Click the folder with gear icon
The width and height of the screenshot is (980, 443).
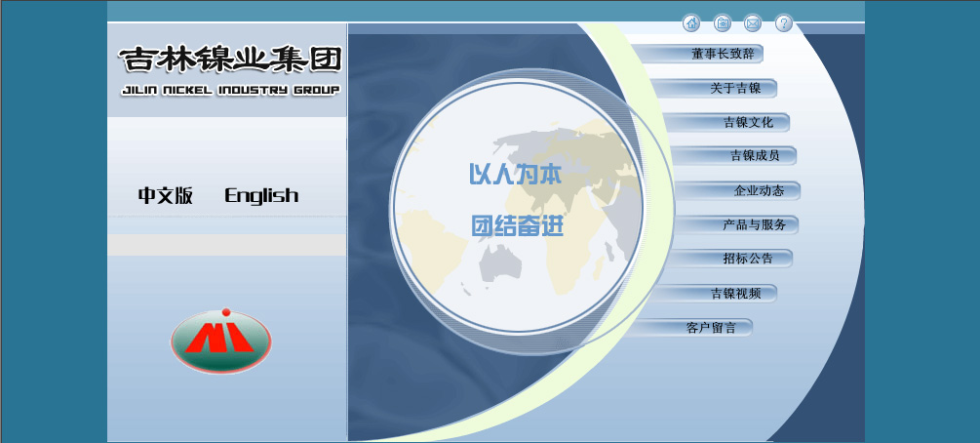pos(723,23)
